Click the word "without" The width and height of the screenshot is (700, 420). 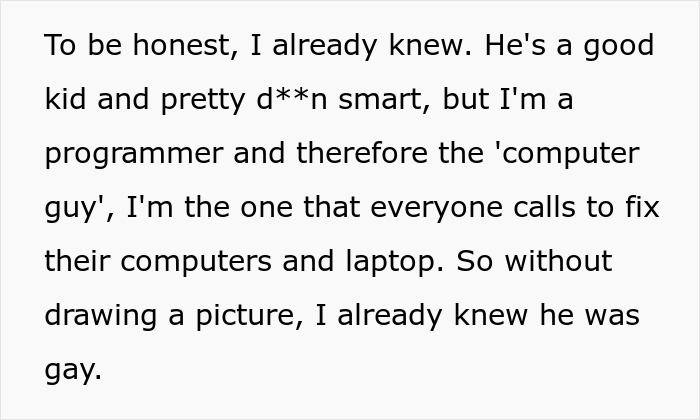pos(558,261)
